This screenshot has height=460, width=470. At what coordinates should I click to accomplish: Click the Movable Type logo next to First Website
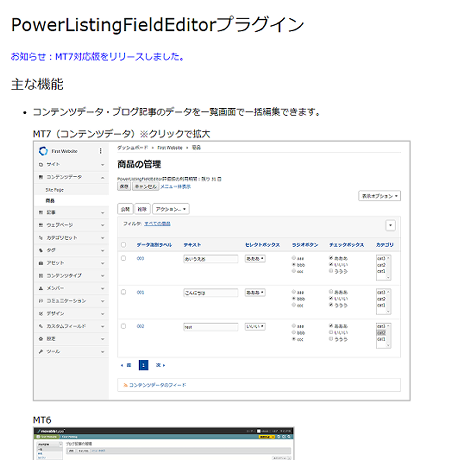tap(43, 151)
